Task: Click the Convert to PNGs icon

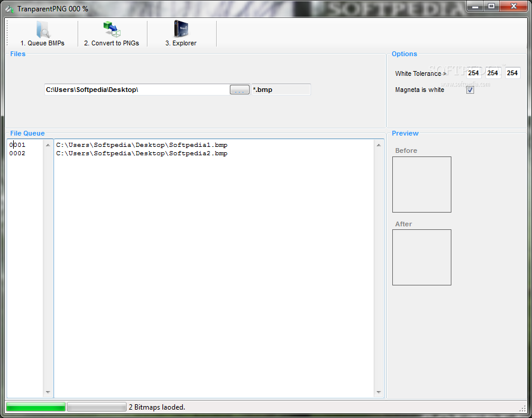Action: coord(112,29)
